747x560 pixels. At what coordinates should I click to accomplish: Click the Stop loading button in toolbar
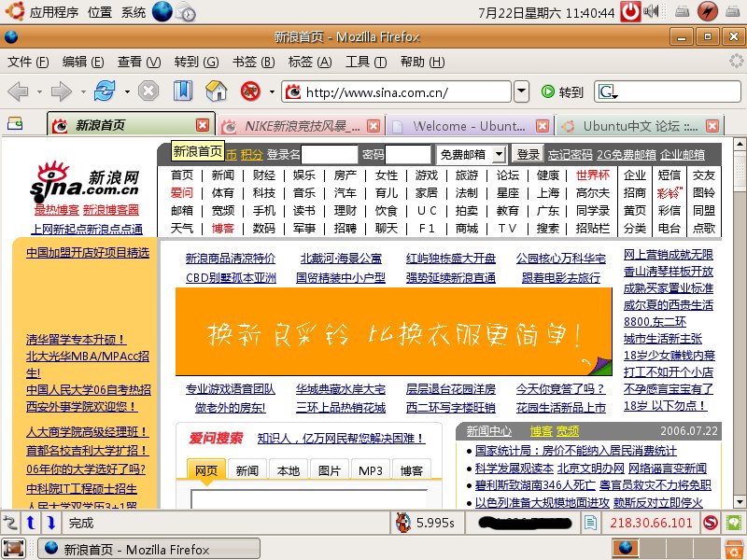coord(148,91)
